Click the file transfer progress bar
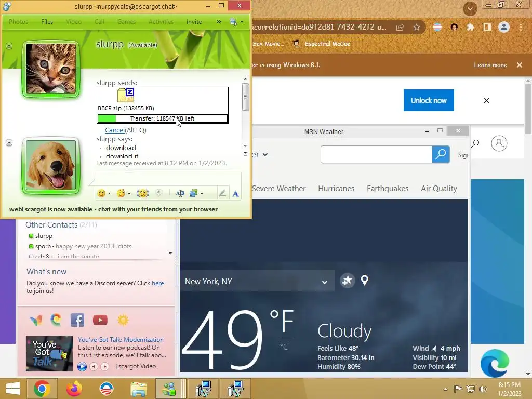This screenshot has width=532, height=399. pos(163,119)
